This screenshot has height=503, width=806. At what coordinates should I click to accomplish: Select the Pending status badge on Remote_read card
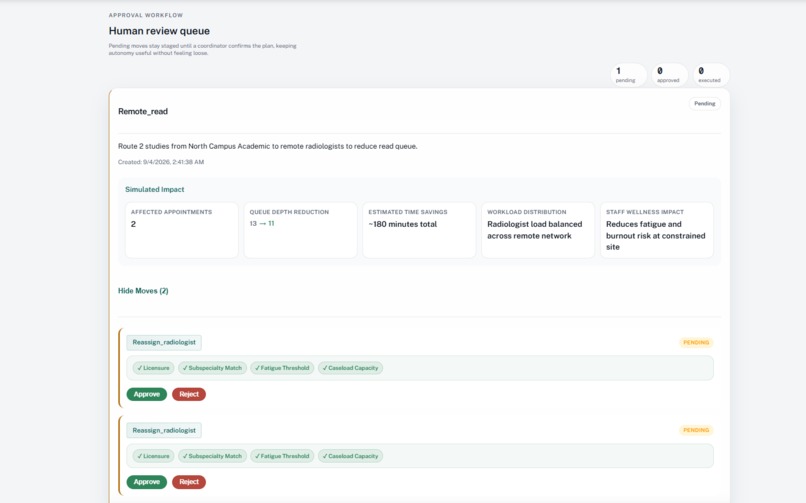click(x=705, y=103)
